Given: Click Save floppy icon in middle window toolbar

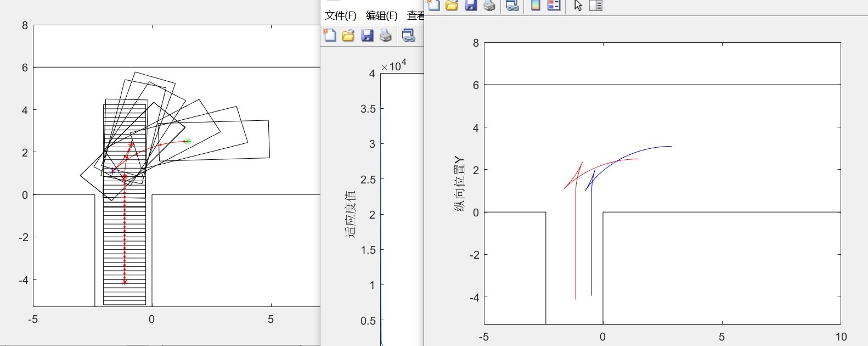Looking at the screenshot, I should [x=367, y=36].
